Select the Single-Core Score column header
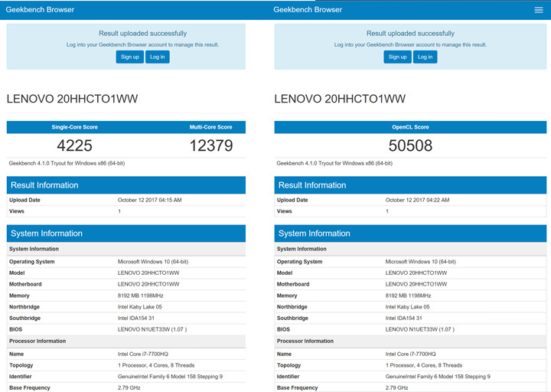The height and width of the screenshot is (392, 551). (x=75, y=127)
